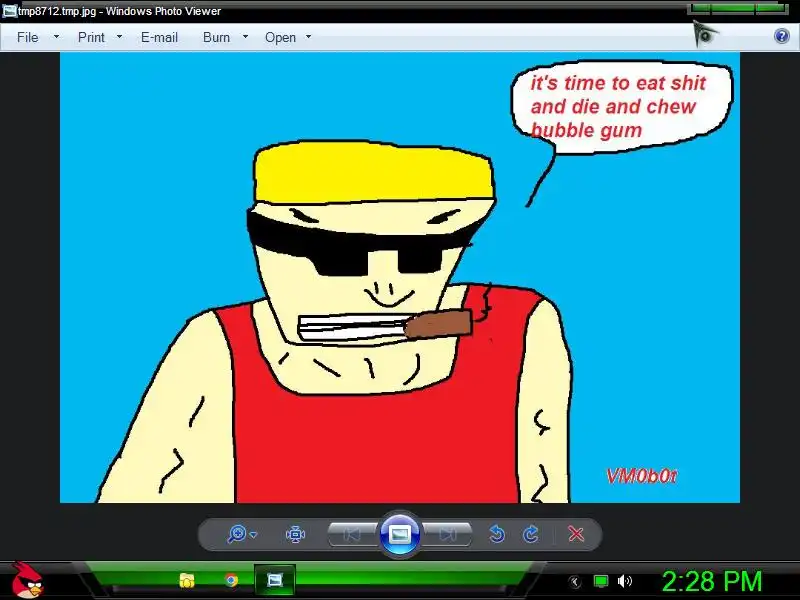Image resolution: width=800 pixels, height=600 pixels.
Task: Open the folder icon in the taskbar
Action: [187, 581]
